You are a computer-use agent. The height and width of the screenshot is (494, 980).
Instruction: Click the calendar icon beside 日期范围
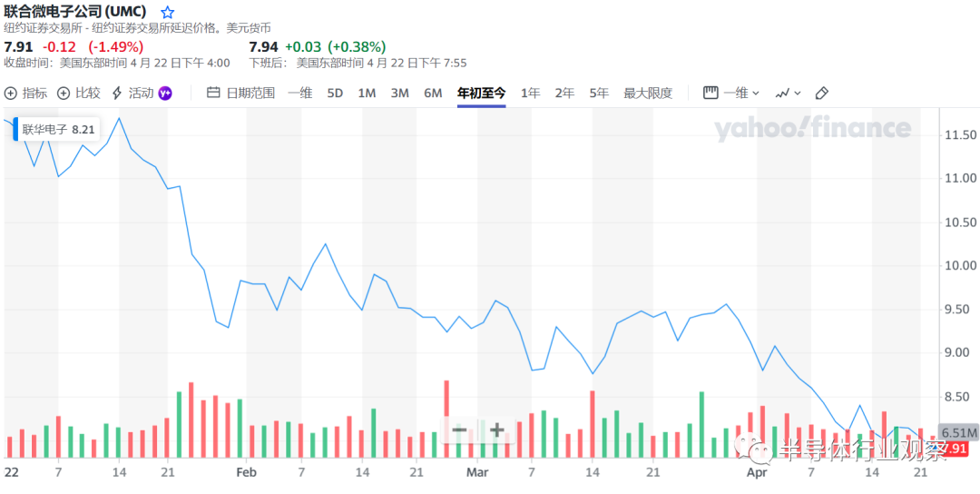pos(213,94)
